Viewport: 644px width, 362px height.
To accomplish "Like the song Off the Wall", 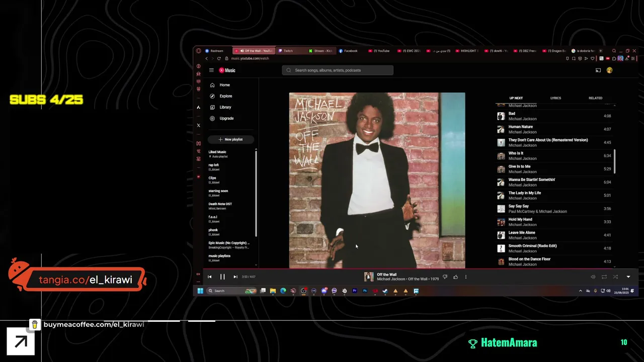I will (x=455, y=277).
